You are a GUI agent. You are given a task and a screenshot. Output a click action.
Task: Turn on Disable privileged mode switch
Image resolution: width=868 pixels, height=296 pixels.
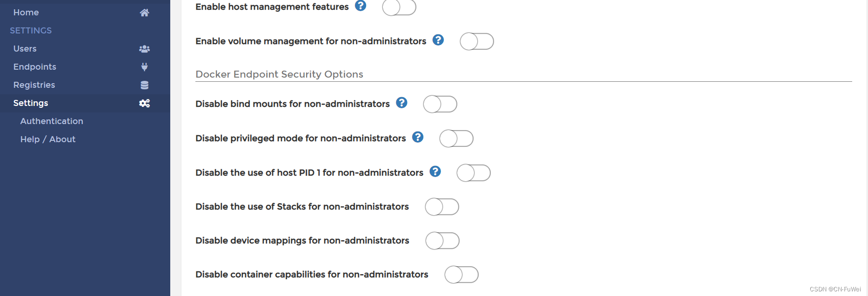point(456,138)
